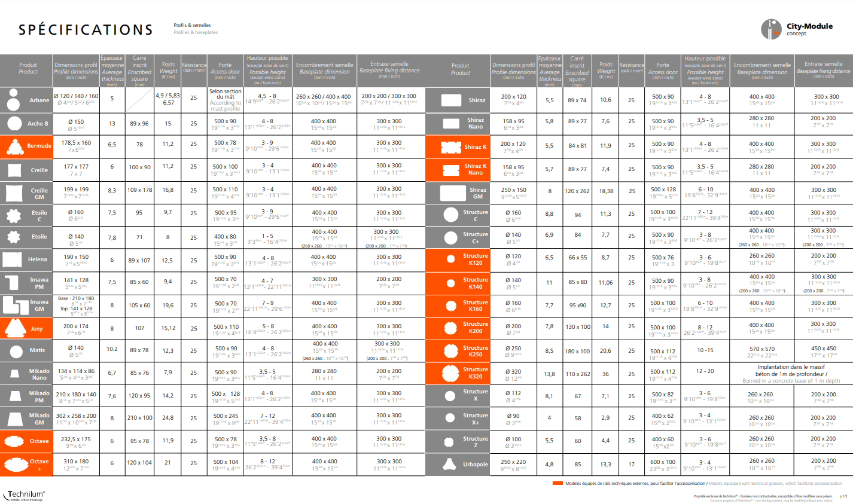Select the Urbapole profile shape icon

pos(449,465)
